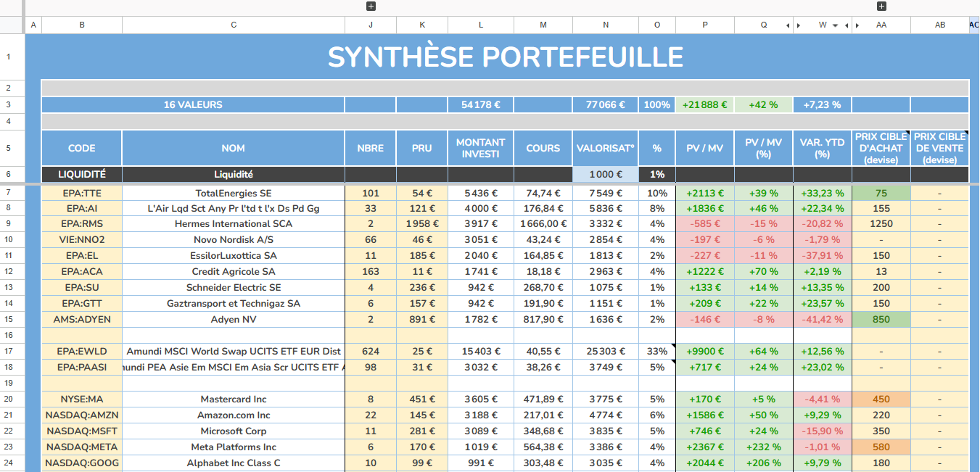The image size is (980, 472).
Task: Click the NOM column heading cell
Action: coord(234,148)
